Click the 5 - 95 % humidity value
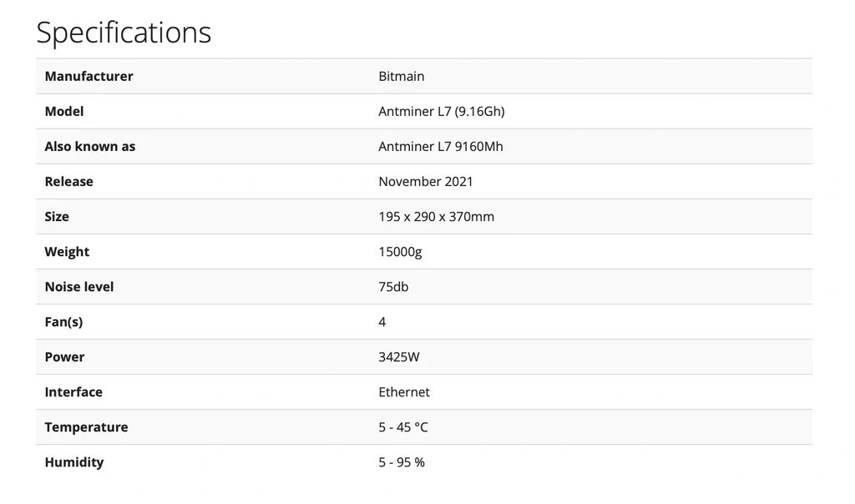The width and height of the screenshot is (855, 504). 401,461
